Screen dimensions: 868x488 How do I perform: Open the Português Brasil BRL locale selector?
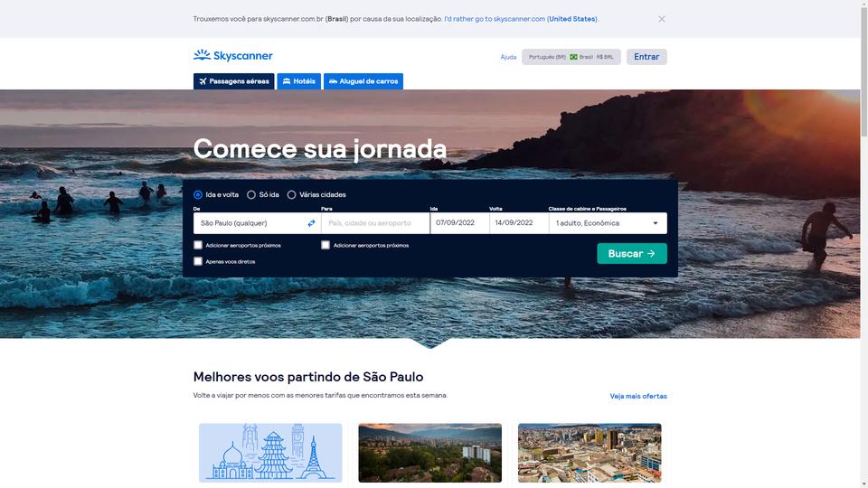pos(571,57)
